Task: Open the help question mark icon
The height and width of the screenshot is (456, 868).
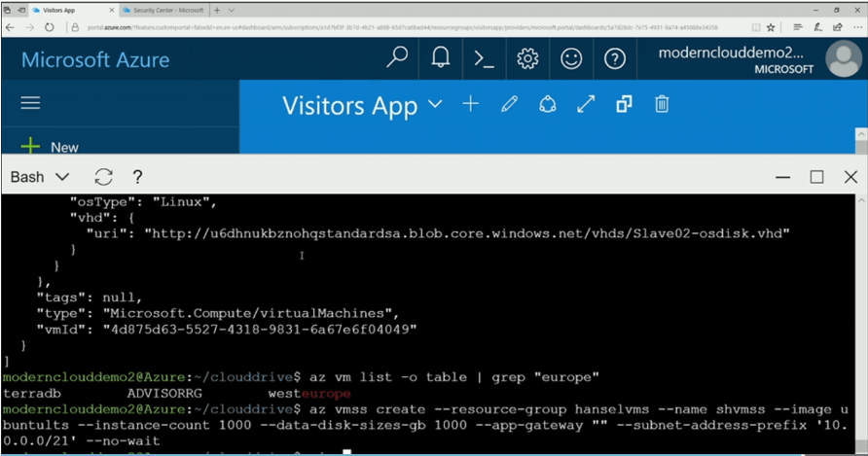Action: 614,58
